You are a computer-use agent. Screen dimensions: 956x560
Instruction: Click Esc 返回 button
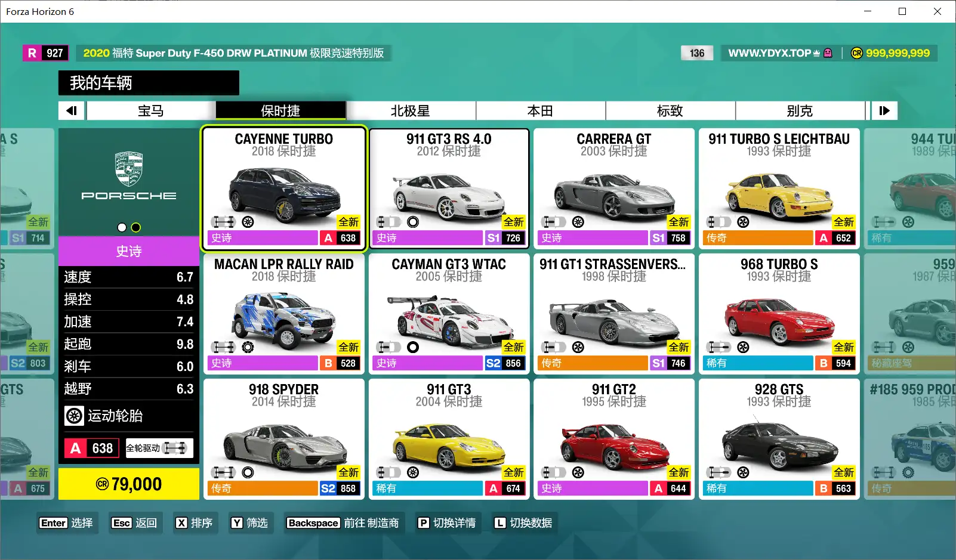point(134,523)
